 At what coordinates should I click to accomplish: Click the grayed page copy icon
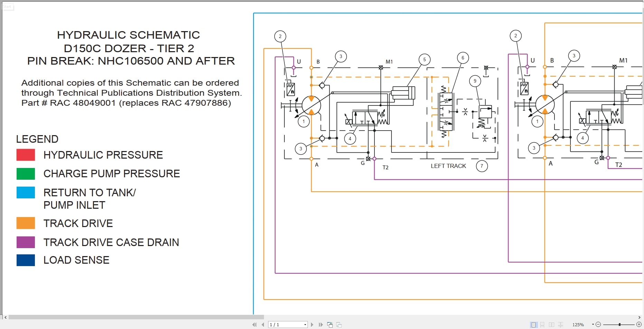pos(339,325)
